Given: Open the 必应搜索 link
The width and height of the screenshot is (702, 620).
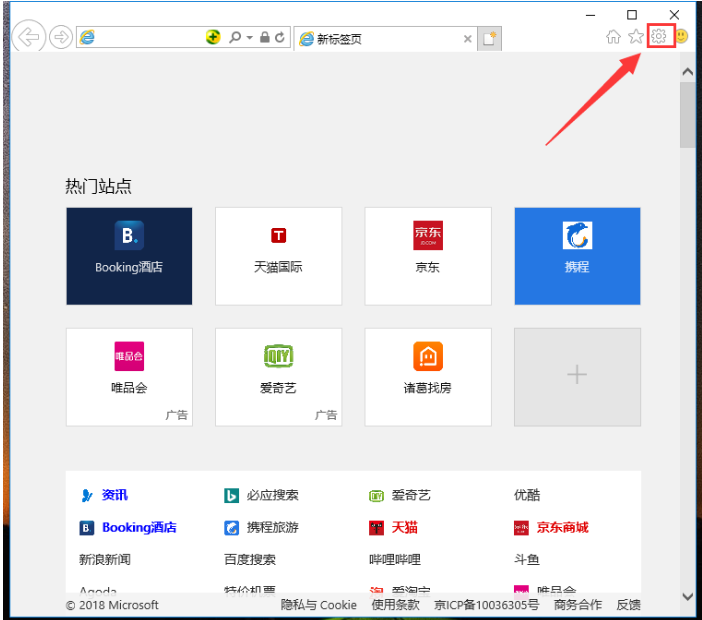Looking at the screenshot, I should coord(271,495).
